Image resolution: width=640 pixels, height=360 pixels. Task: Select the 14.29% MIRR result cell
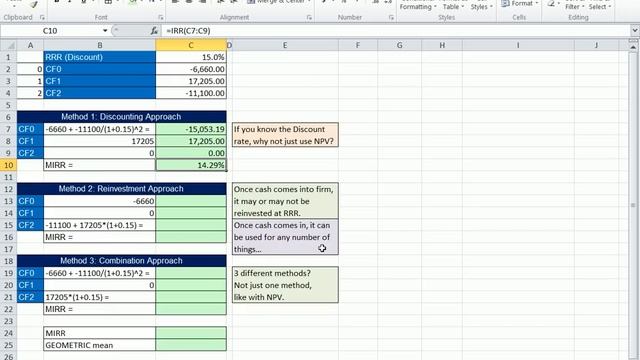point(191,165)
